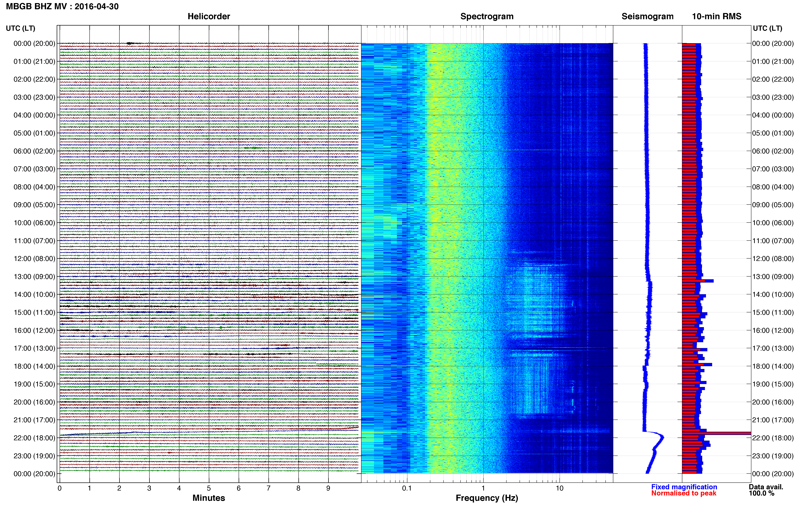Click left-axis time label 02:00 (22:00)
The image size is (812, 508).
(x=34, y=79)
